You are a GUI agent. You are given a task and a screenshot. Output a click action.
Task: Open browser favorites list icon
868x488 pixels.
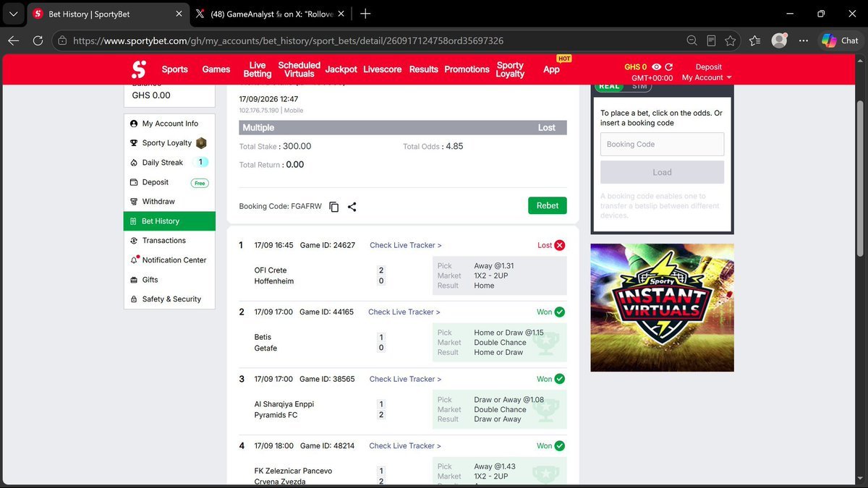755,40
